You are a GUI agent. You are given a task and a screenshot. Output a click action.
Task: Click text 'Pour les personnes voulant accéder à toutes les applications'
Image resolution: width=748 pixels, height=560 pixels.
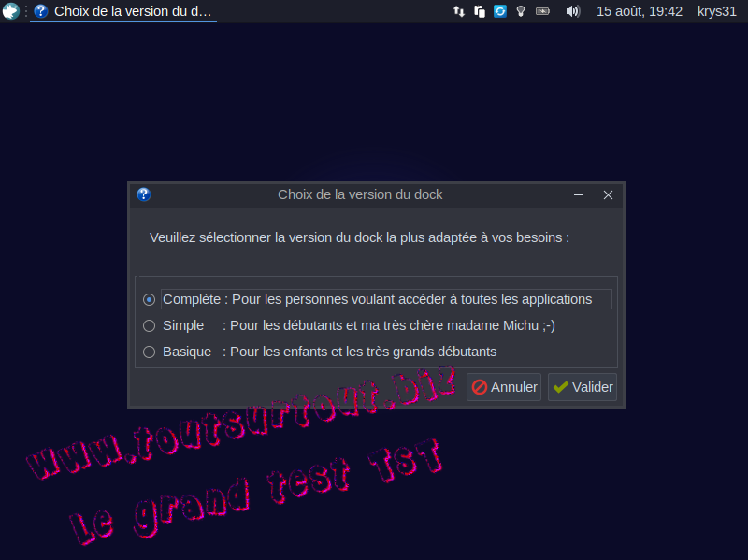pos(411,299)
